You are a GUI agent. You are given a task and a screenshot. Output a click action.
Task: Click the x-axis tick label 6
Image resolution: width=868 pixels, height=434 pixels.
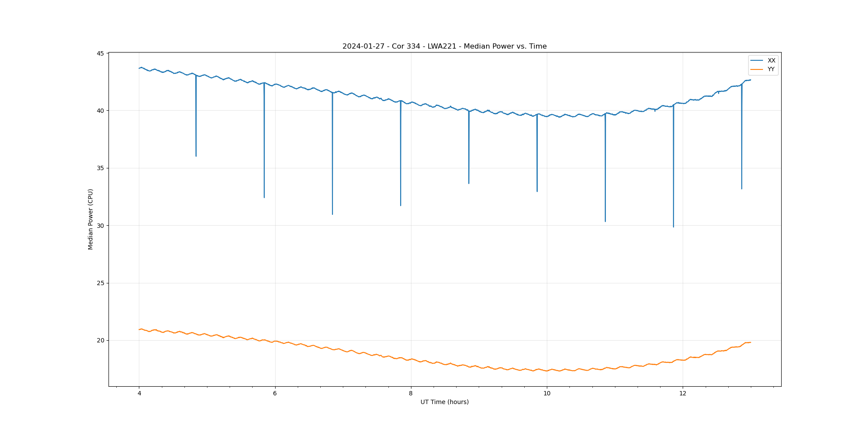point(275,394)
